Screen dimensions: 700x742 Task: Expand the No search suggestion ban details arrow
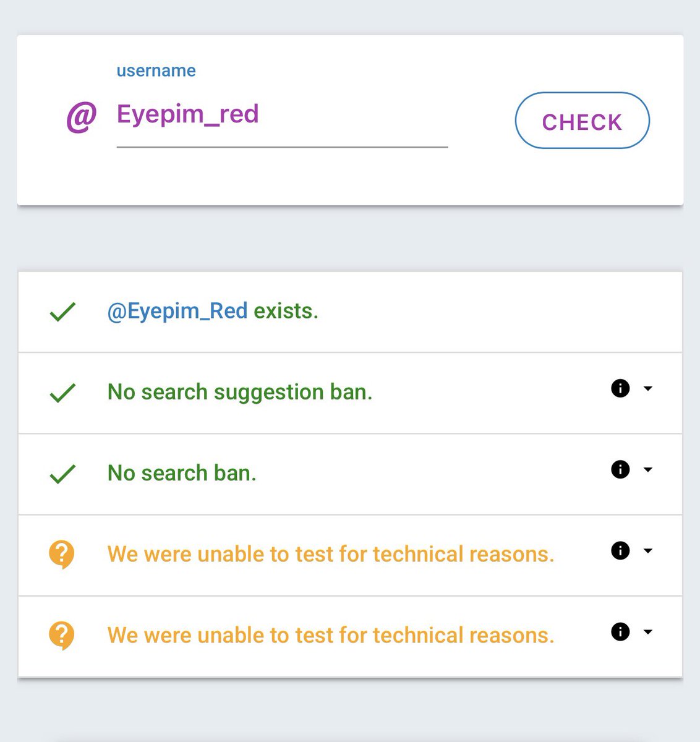648,388
